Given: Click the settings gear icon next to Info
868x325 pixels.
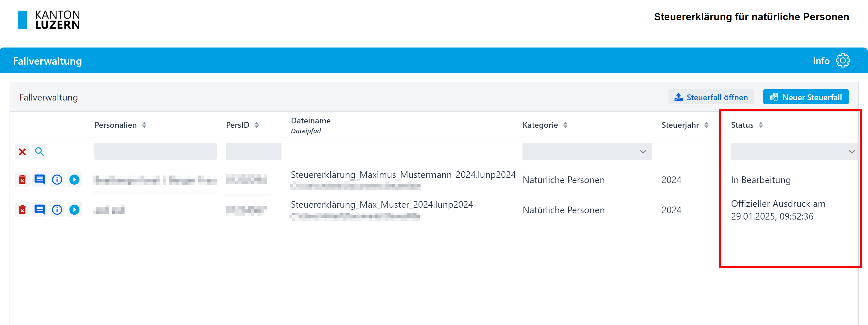Looking at the screenshot, I should coord(843,61).
